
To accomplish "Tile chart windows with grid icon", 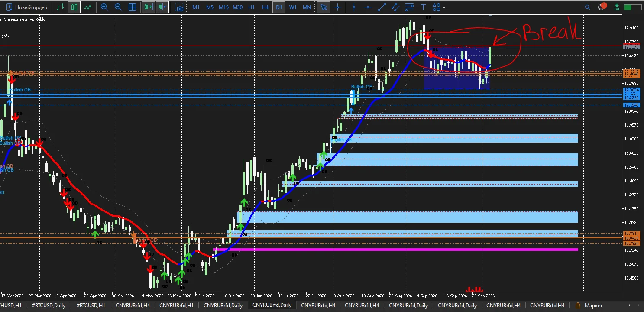I will pyautogui.click(x=133, y=7).
